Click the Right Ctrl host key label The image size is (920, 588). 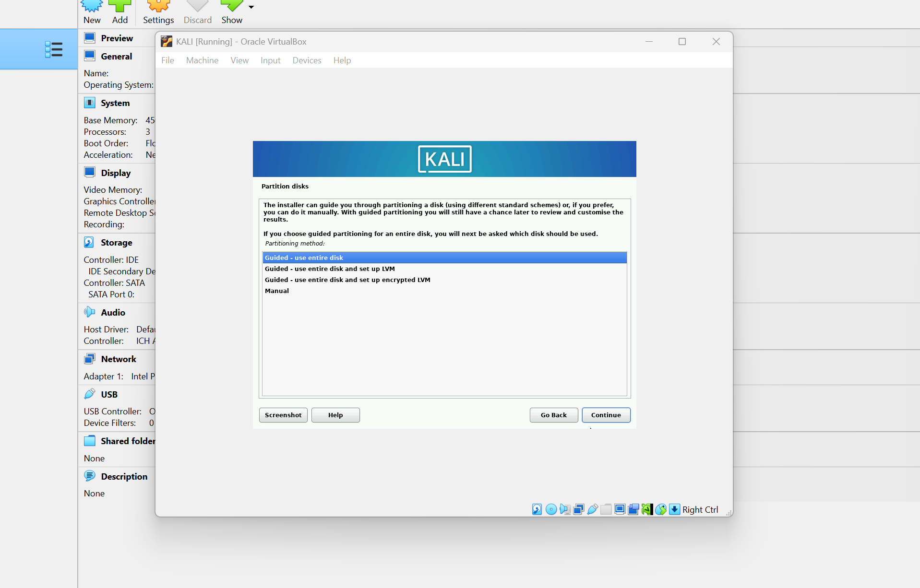(x=700, y=509)
